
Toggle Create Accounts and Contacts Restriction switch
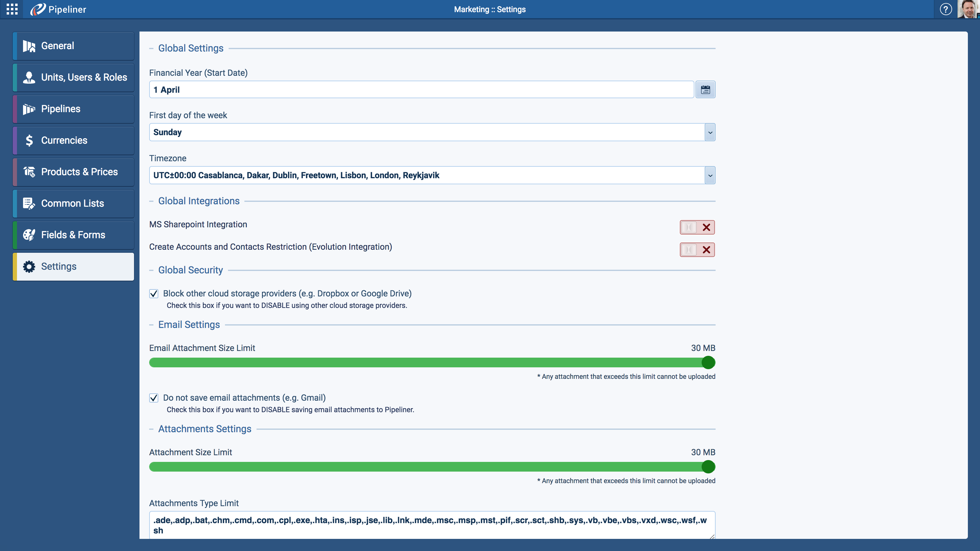(x=697, y=250)
